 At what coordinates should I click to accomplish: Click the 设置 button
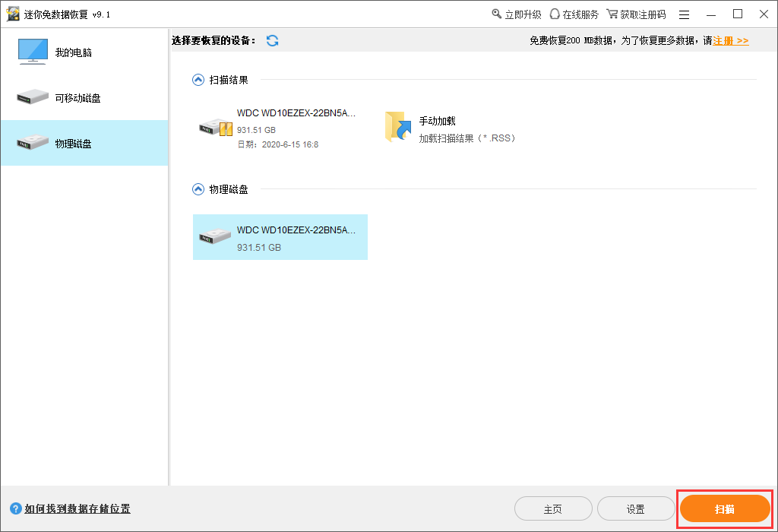pyautogui.click(x=636, y=508)
